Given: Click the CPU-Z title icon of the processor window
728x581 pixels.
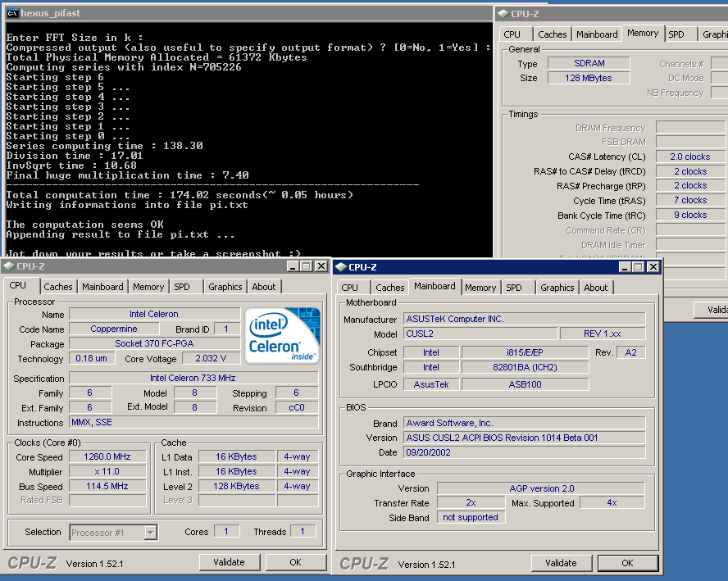Looking at the screenshot, I should click(9, 266).
